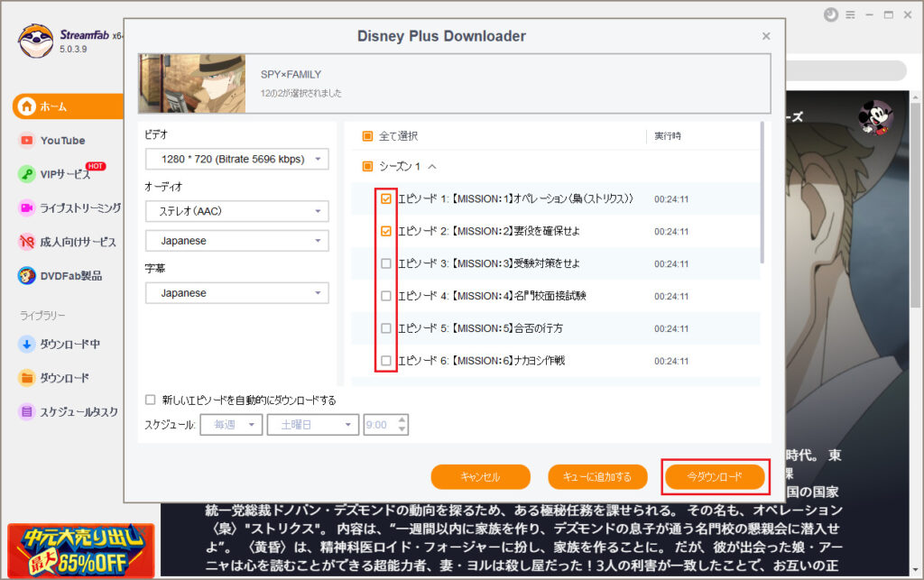Image resolution: width=924 pixels, height=580 pixels.
Task: Minimize the StreamFab window
Action: [x=869, y=14]
